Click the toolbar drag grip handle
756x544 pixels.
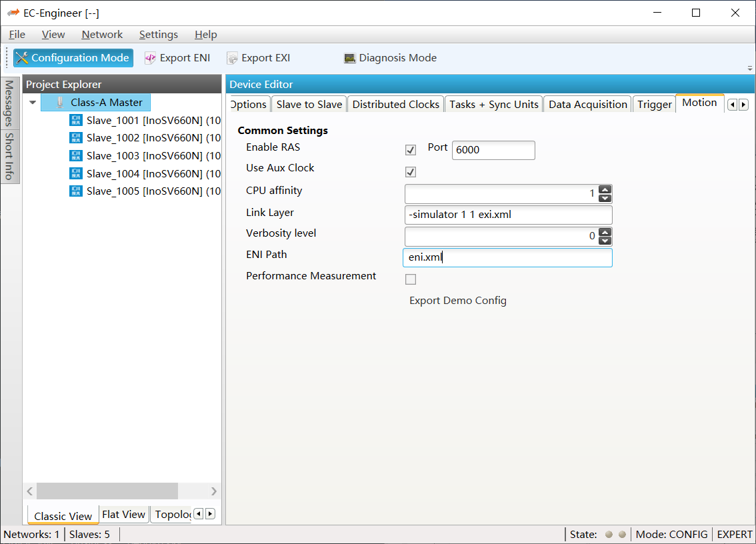7,58
